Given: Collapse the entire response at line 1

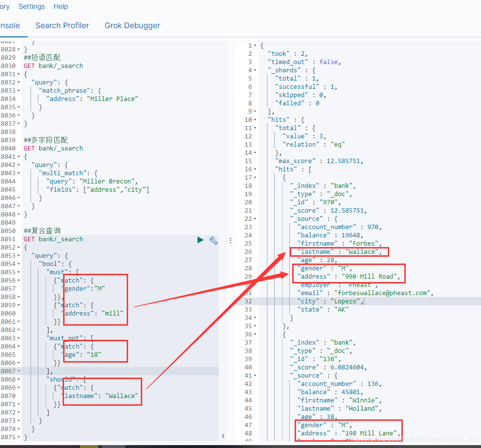Looking at the screenshot, I should coord(254,45).
